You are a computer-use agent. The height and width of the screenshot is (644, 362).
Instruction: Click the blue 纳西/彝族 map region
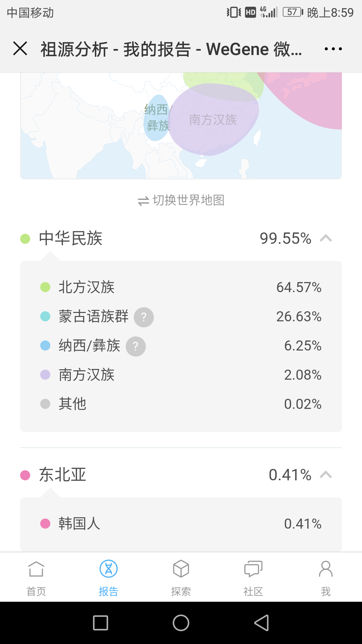pyautogui.click(x=157, y=118)
